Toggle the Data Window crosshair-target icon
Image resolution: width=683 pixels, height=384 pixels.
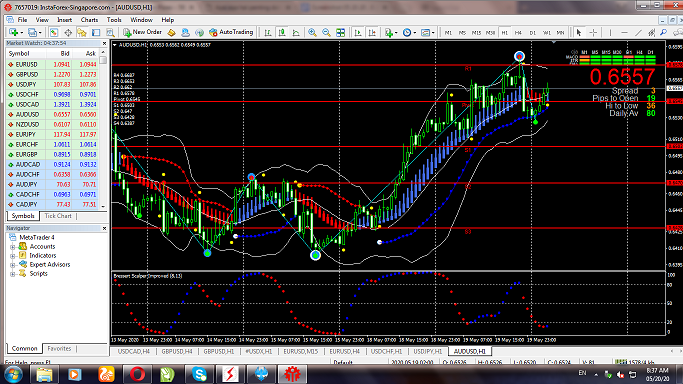point(68,32)
